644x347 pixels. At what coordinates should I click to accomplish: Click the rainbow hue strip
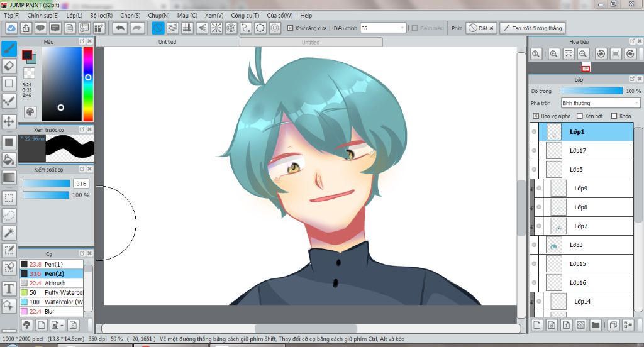88,84
